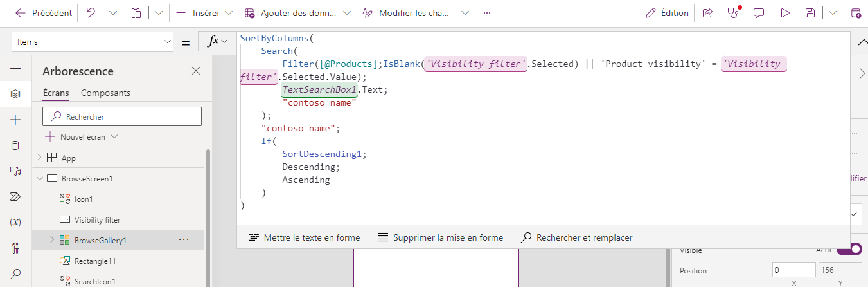
Task: Open BrowseGallery1 more options ellipsis
Action: (184, 240)
